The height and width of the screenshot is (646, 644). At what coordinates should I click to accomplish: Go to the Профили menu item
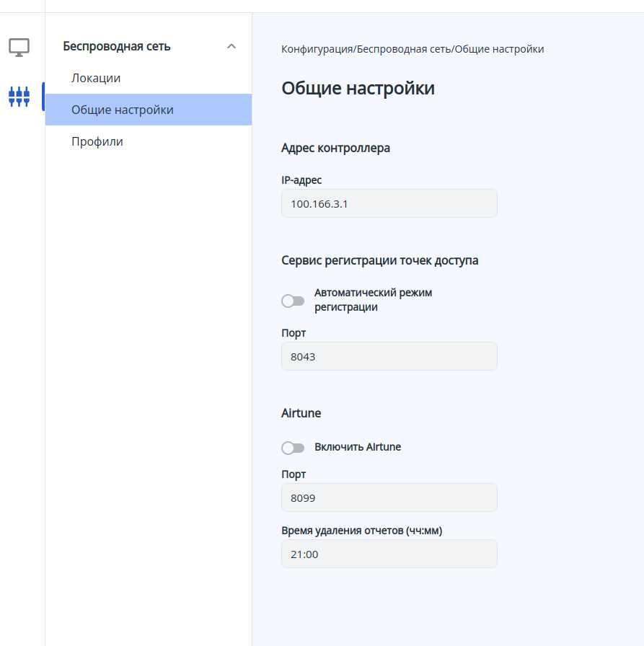point(97,141)
